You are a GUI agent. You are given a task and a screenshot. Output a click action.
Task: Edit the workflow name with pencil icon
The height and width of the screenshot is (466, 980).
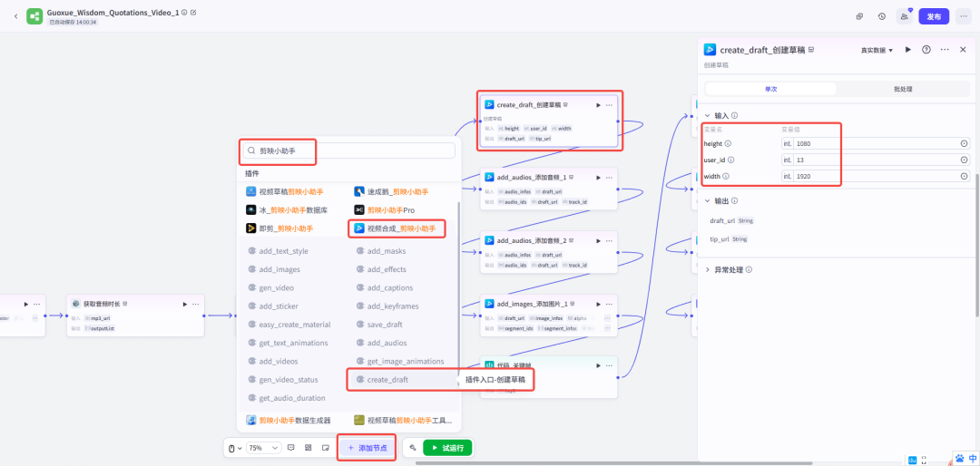[x=193, y=12]
